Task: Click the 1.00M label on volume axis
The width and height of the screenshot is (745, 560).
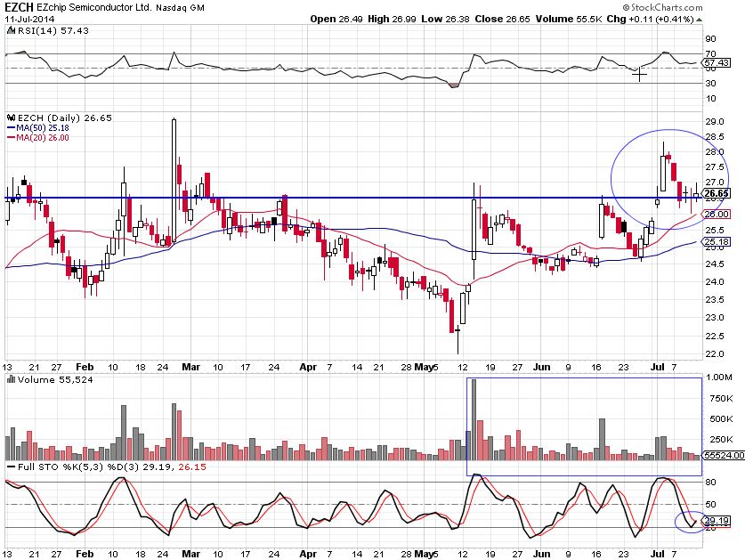Action: [719, 377]
